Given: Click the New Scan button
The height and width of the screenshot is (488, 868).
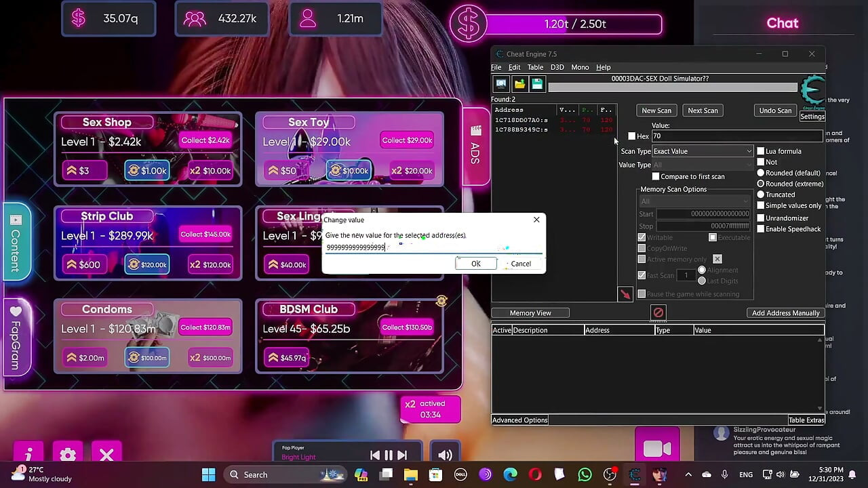Looking at the screenshot, I should click(656, 110).
